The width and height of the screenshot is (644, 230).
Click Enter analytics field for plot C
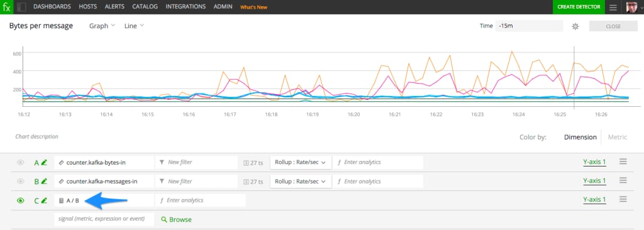(201, 200)
